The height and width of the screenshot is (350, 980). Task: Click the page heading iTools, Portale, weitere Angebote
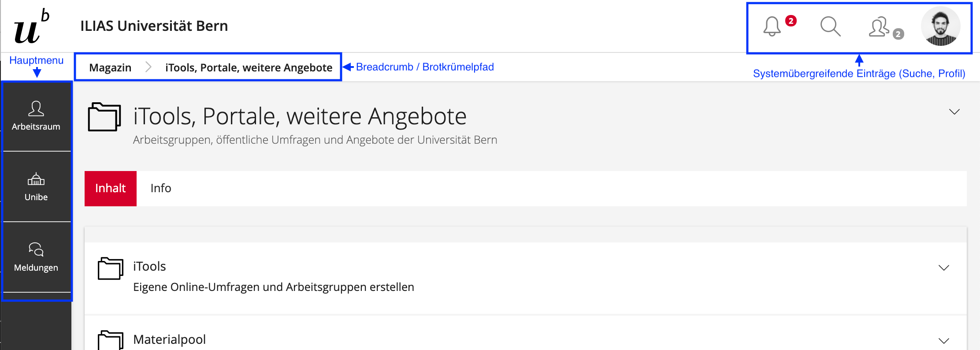coord(300,116)
